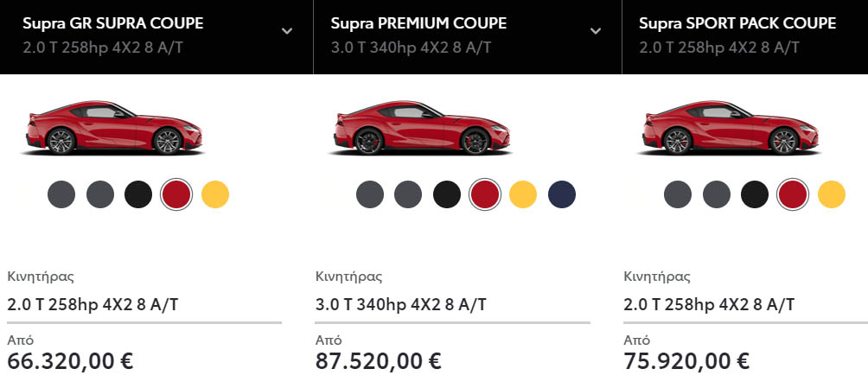Open the Supra SPORT PACK COUPE header selector
868x388 pixels.
[x=745, y=36]
